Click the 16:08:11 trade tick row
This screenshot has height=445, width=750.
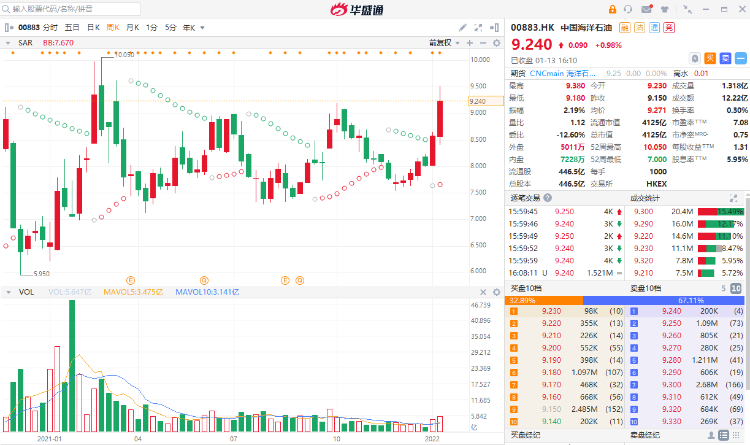point(565,273)
